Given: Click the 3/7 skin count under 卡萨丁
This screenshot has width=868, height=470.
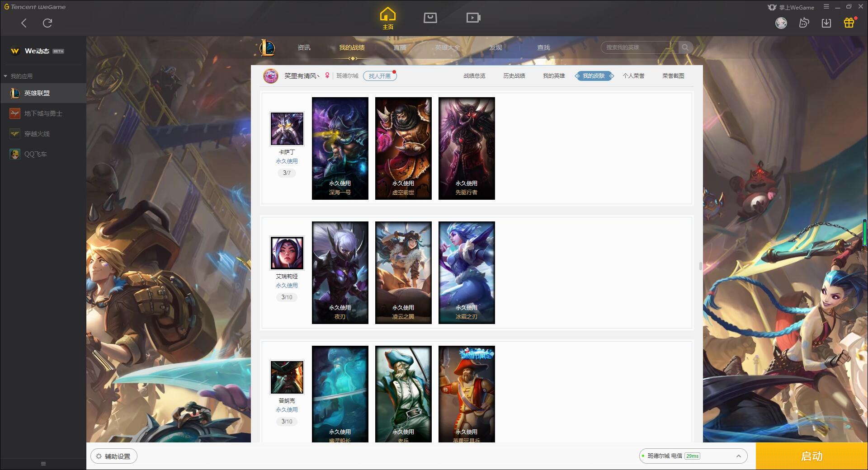Looking at the screenshot, I should tap(287, 173).
